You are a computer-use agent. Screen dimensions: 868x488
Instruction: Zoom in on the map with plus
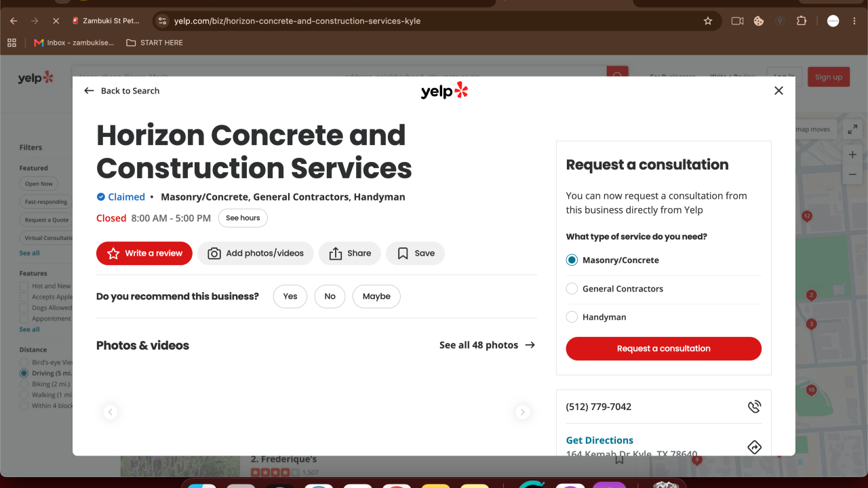[x=852, y=155]
